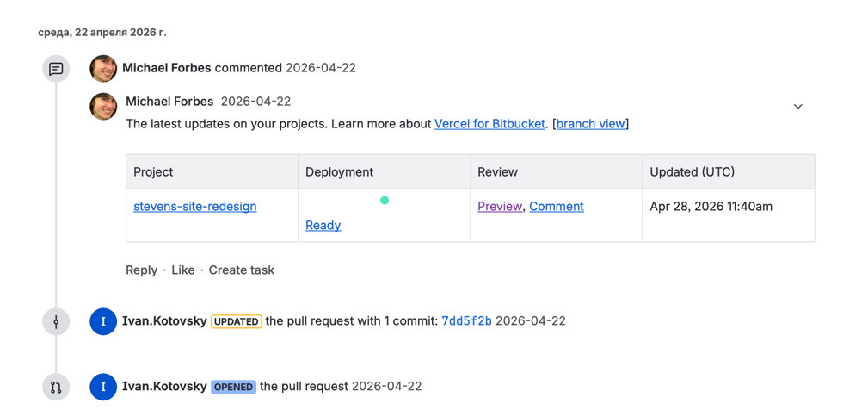Open commit 7dd5f2b
The image size is (868, 416).
[x=466, y=321]
